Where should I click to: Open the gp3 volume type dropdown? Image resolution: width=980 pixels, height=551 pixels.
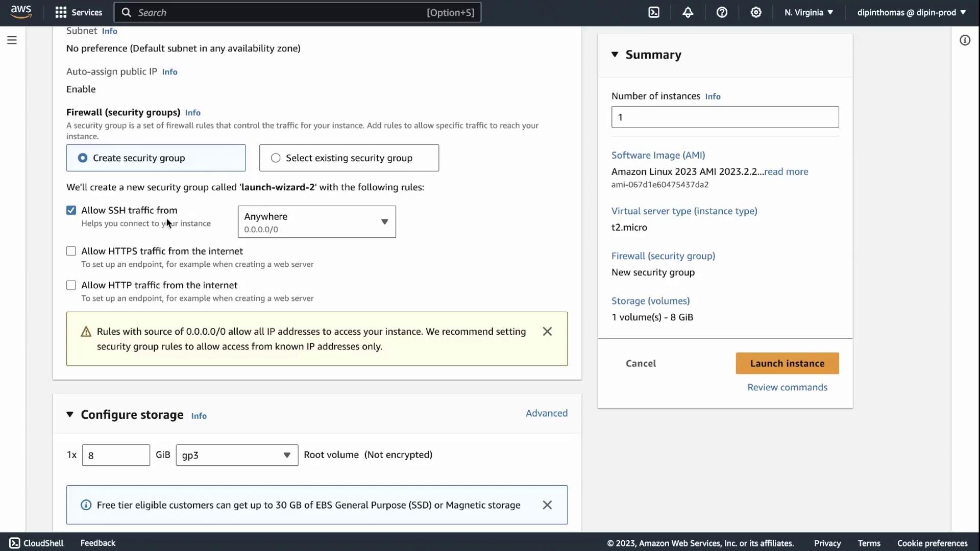point(237,455)
